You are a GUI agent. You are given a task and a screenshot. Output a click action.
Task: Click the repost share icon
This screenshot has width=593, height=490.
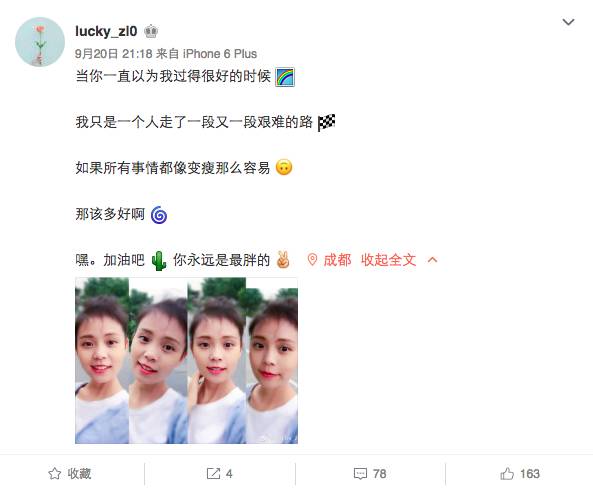[x=213, y=473]
